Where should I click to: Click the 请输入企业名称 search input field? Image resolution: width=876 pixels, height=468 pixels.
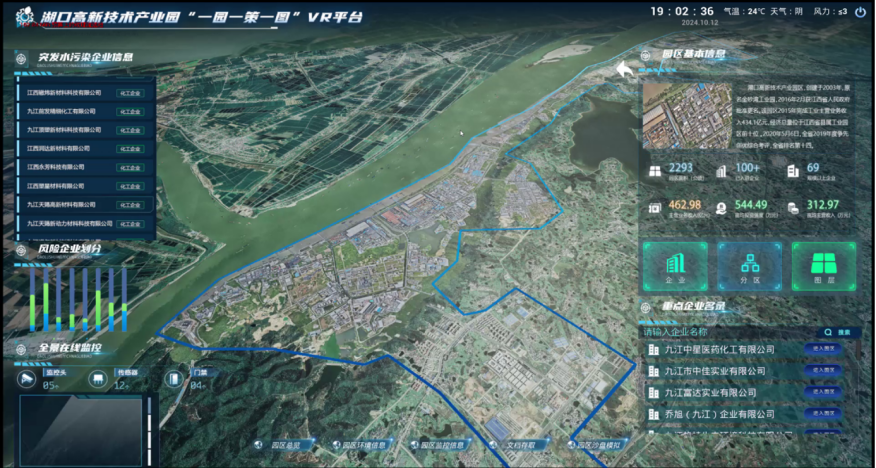(725, 332)
